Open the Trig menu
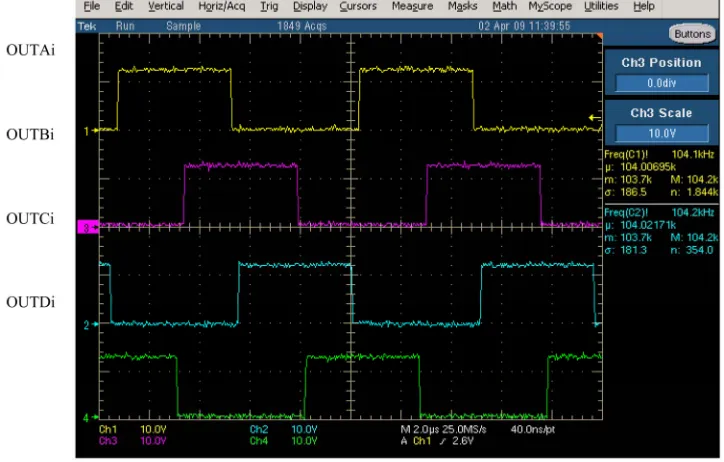This screenshot has width=724, height=462. tap(269, 6)
